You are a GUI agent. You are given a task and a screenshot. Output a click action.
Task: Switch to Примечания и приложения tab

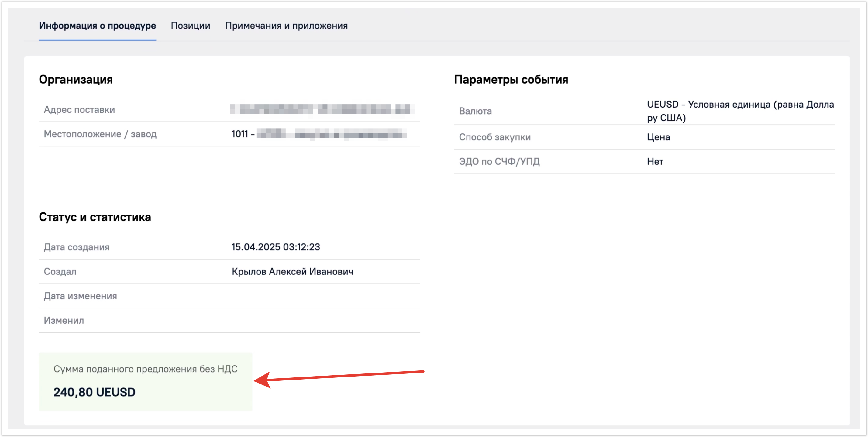click(286, 26)
